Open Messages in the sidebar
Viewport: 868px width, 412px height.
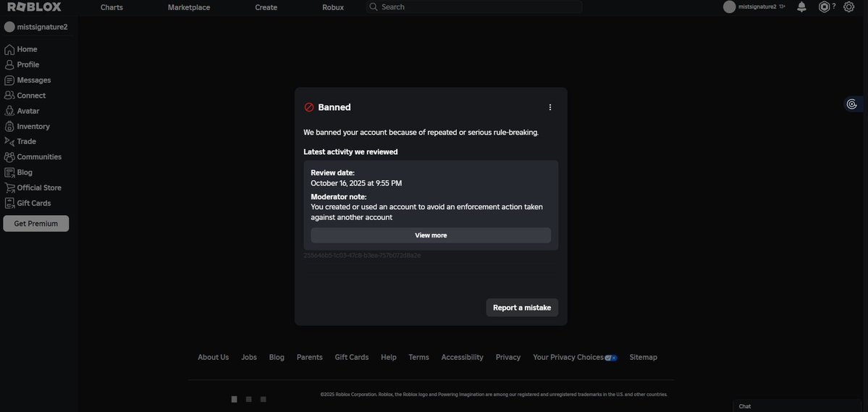[27, 80]
